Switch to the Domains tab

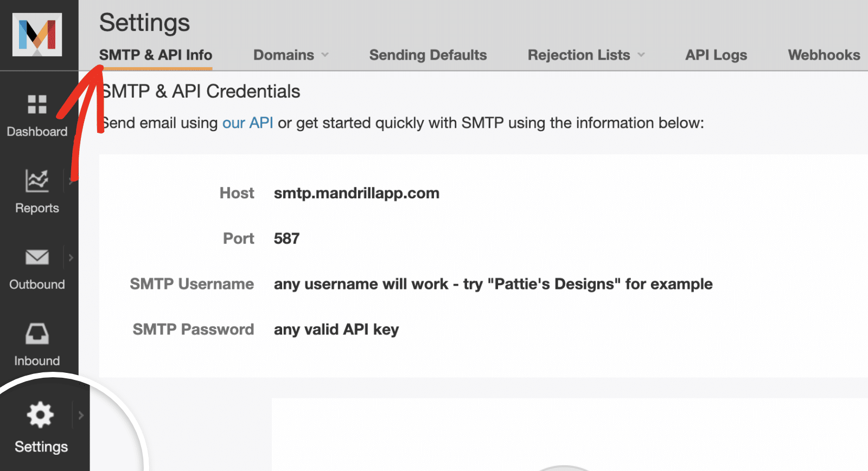point(284,55)
